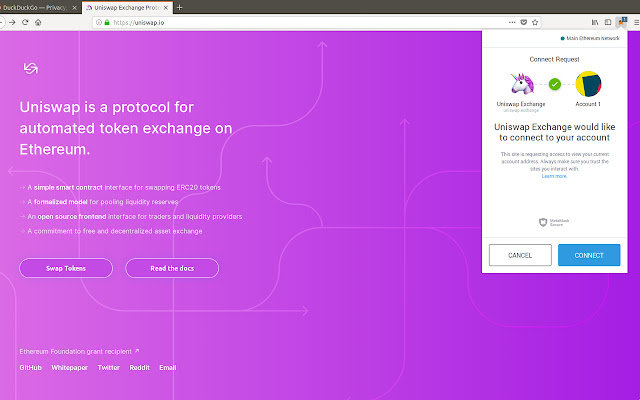Screen dimensions: 640x400
Task: Click the Uniswap unicorn site icon
Action: 521,84
